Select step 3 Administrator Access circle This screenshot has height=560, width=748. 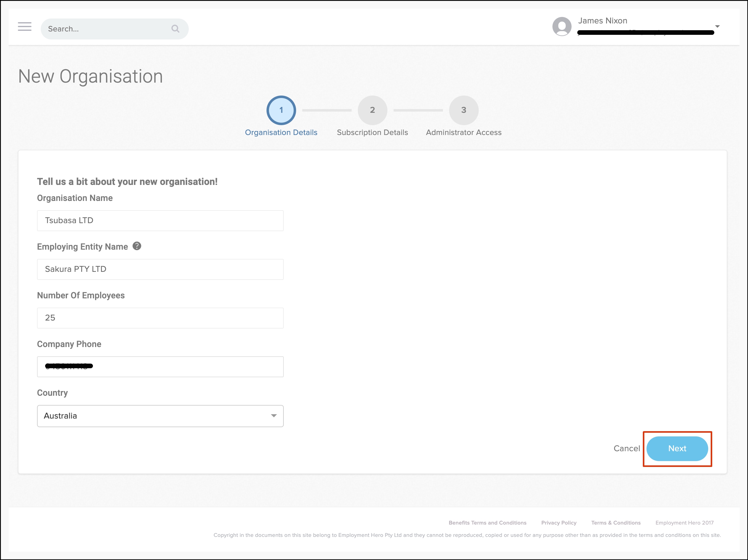tap(464, 110)
